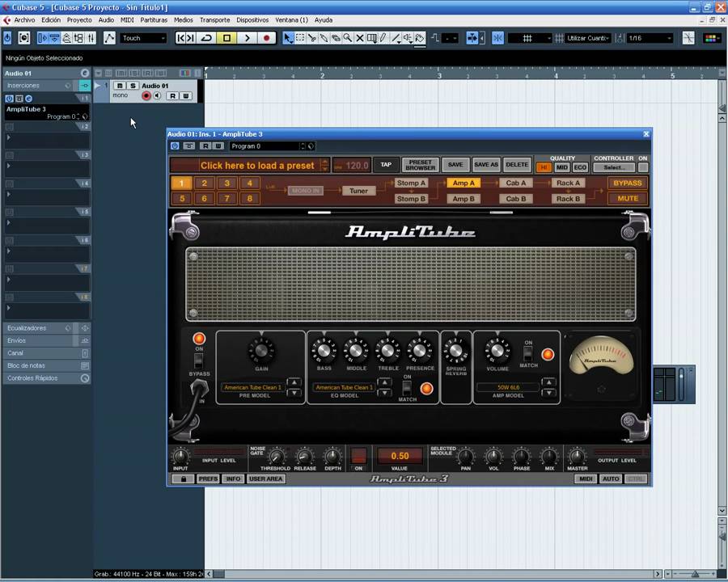Go to previous marker in transport
The width and height of the screenshot is (728, 582).
point(180,38)
